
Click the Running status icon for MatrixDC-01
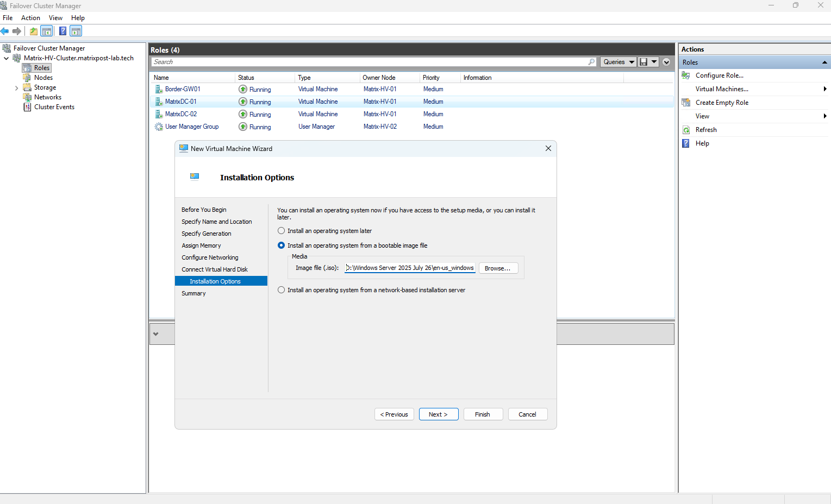(243, 102)
